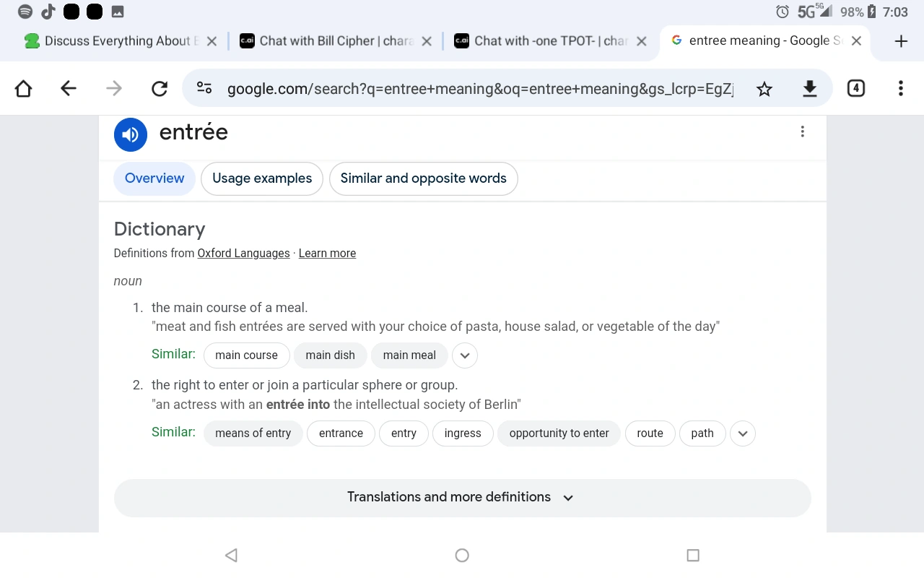924x578 pixels.
Task: Switch to the Usage examples tab
Action: click(262, 178)
